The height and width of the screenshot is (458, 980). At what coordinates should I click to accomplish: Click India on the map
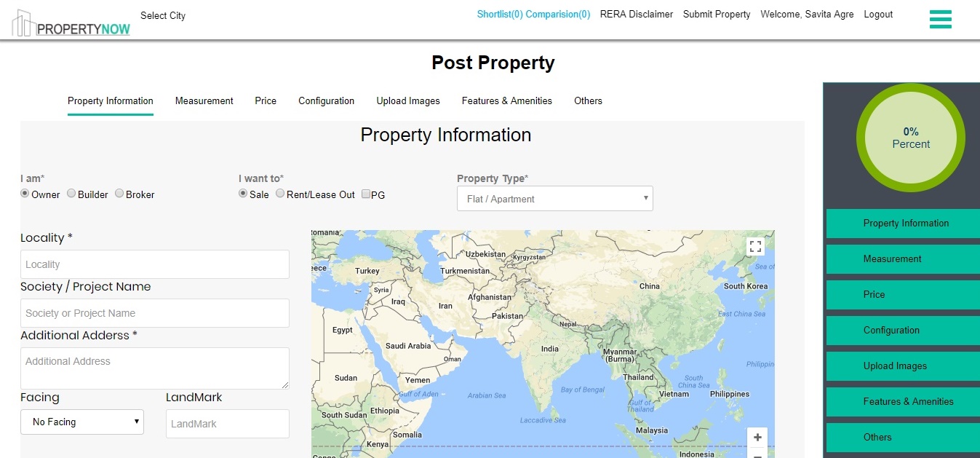[550, 349]
